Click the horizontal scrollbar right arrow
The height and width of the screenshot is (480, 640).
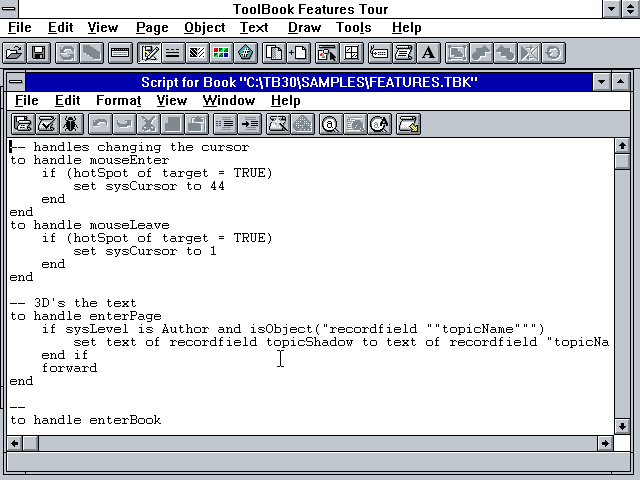point(606,443)
